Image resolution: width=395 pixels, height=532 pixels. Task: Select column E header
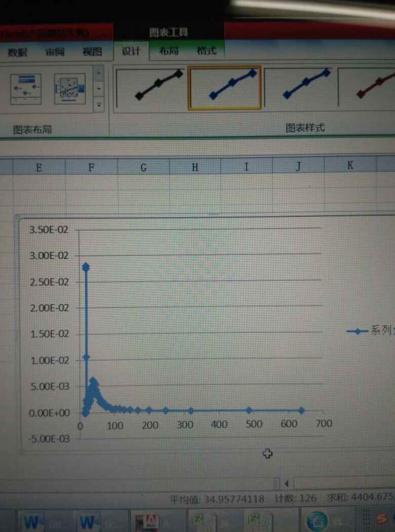[x=39, y=168]
